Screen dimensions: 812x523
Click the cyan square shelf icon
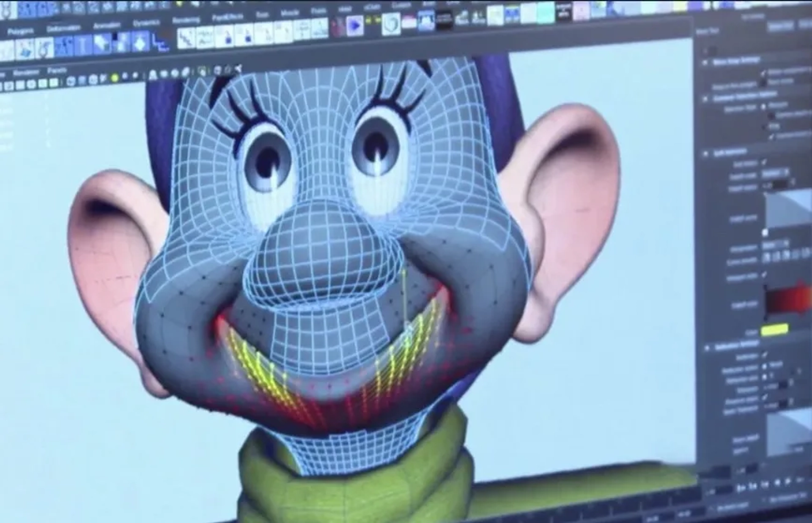(x=546, y=13)
